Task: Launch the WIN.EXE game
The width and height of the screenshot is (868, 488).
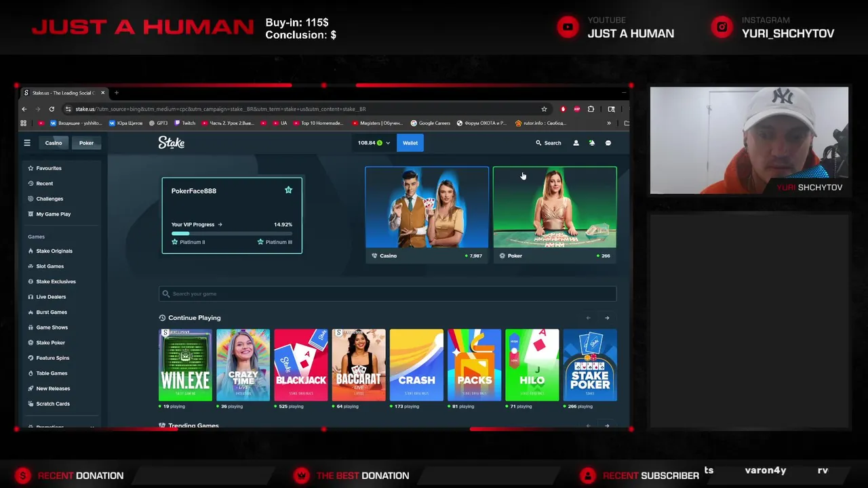Action: [x=185, y=365]
